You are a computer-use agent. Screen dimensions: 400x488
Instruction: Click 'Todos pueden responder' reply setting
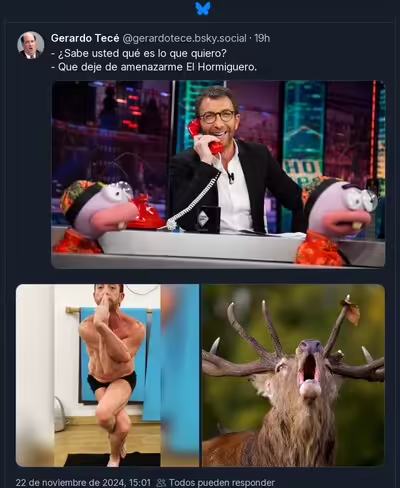pyautogui.click(x=222, y=483)
